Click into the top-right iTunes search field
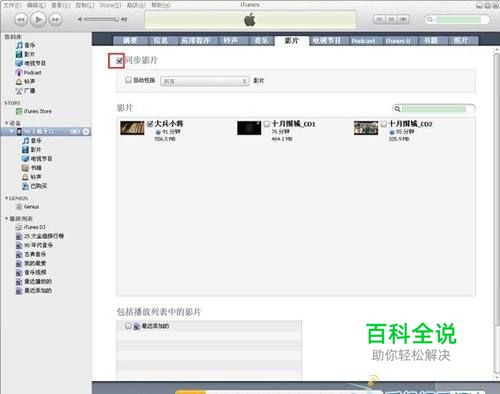 (x=457, y=20)
